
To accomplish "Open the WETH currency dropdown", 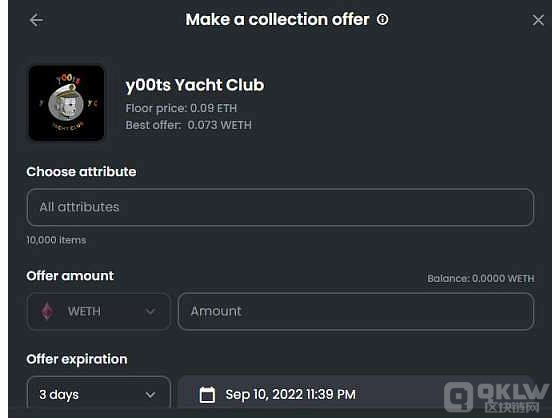I will point(98,311).
